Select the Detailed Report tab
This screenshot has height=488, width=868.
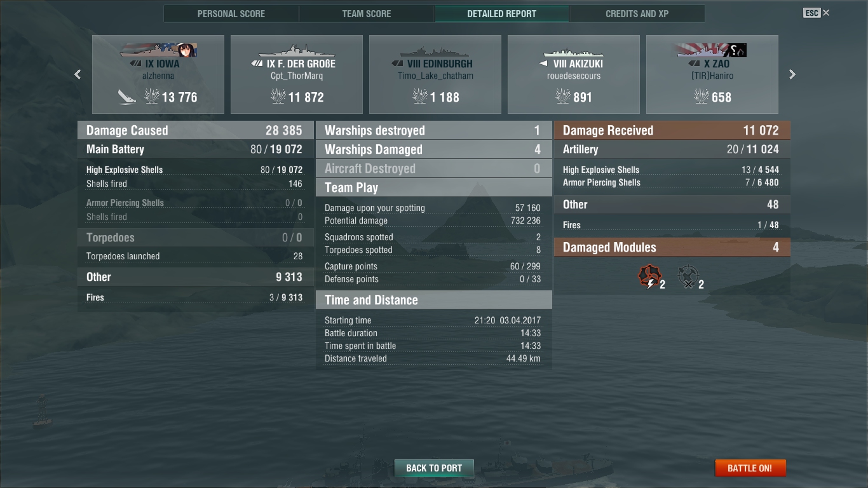coord(502,13)
